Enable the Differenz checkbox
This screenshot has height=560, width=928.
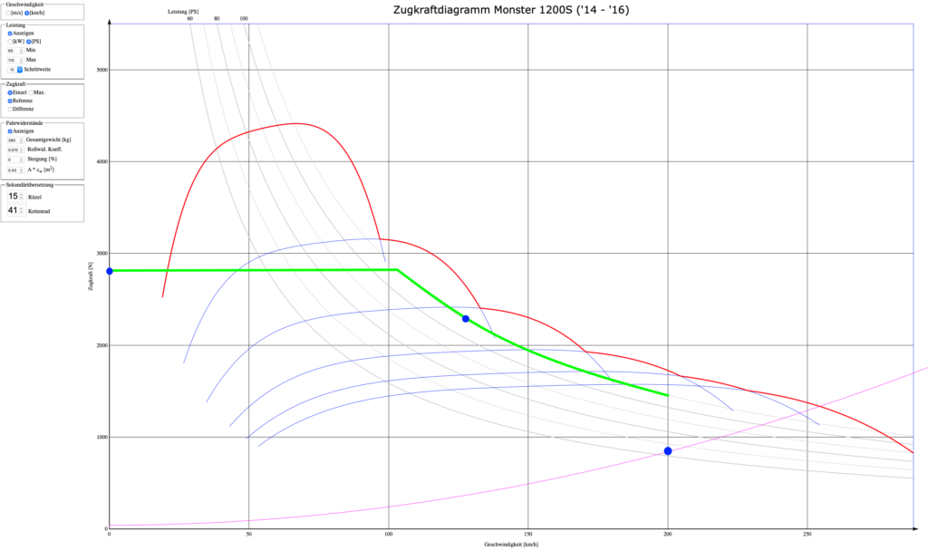(x=10, y=109)
